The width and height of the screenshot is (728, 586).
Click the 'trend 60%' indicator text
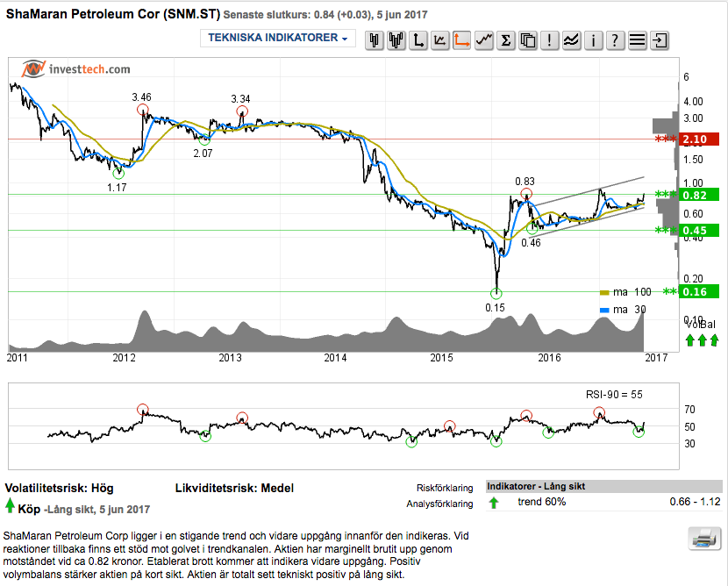pyautogui.click(x=542, y=502)
